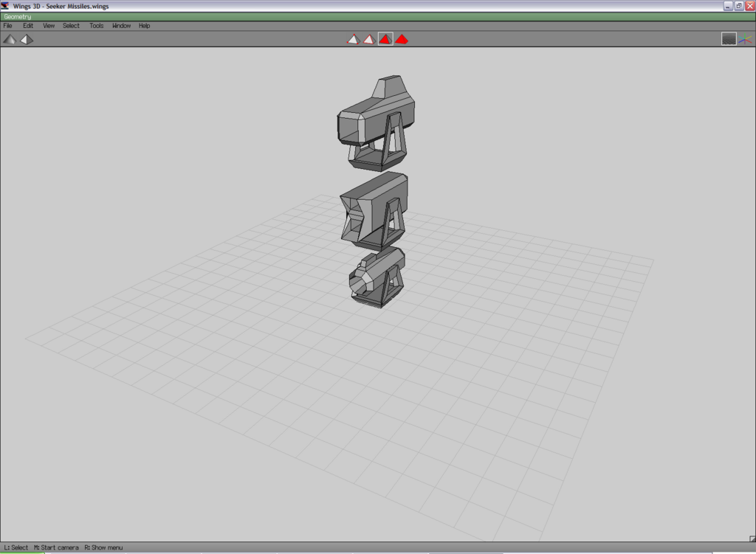Click Wings 3D title bar app icon
Screen dimensions: 756x554
click(x=6, y=6)
